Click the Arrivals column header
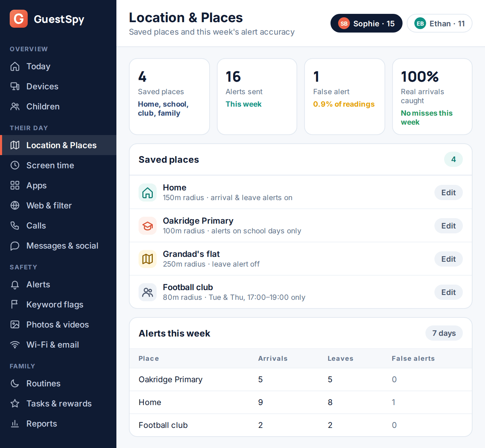485x448 pixels. coord(273,359)
